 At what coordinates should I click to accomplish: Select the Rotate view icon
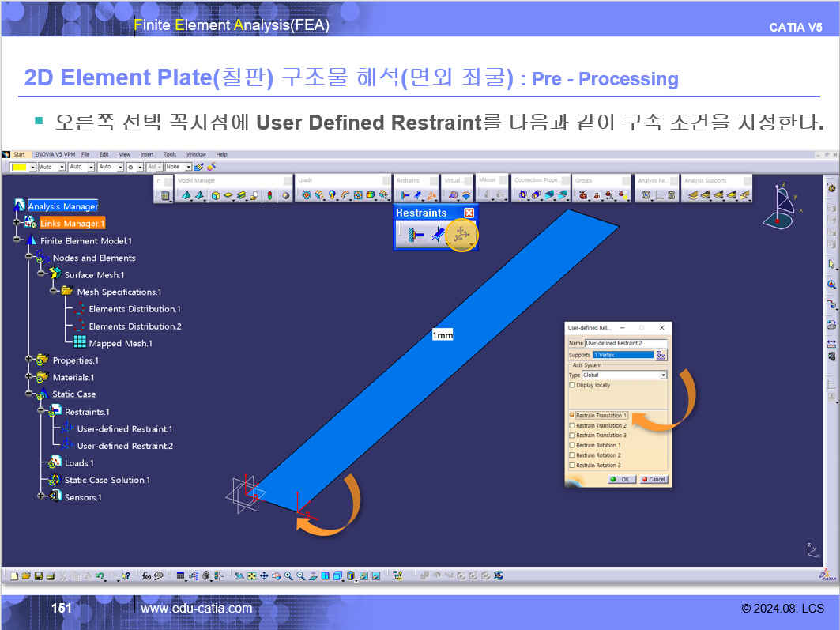(x=277, y=576)
